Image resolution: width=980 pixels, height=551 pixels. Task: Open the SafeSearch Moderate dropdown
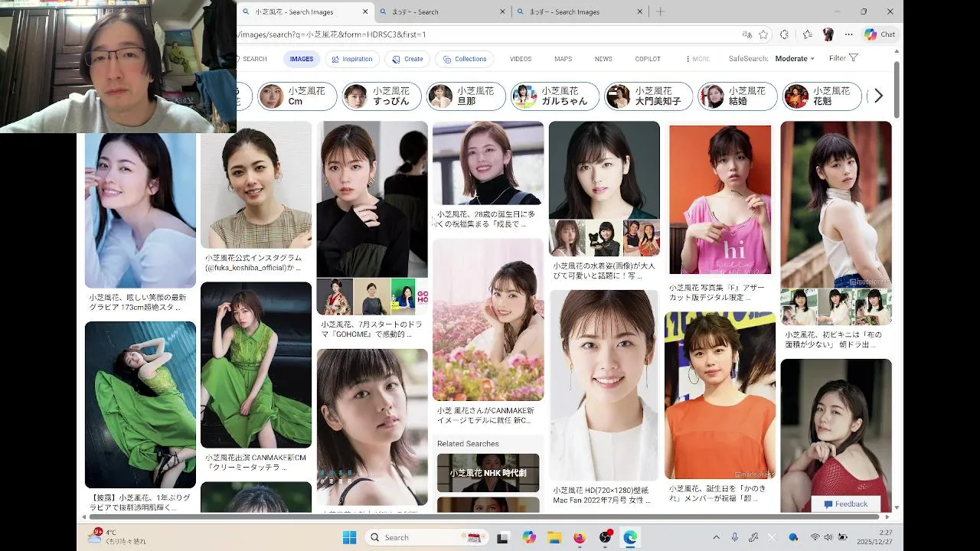click(795, 59)
